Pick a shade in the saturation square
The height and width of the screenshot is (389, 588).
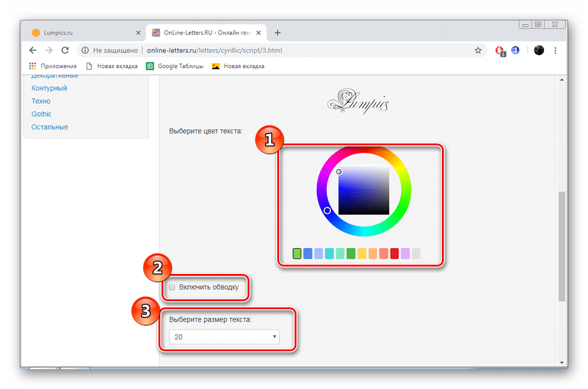[364, 190]
